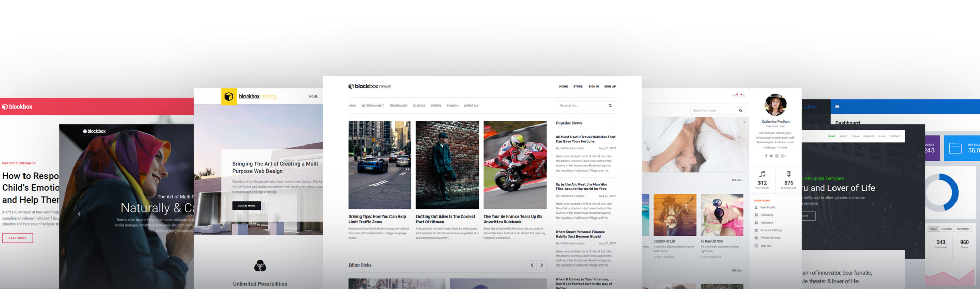Open Following in user menu
980x289 pixels.
pyautogui.click(x=767, y=215)
